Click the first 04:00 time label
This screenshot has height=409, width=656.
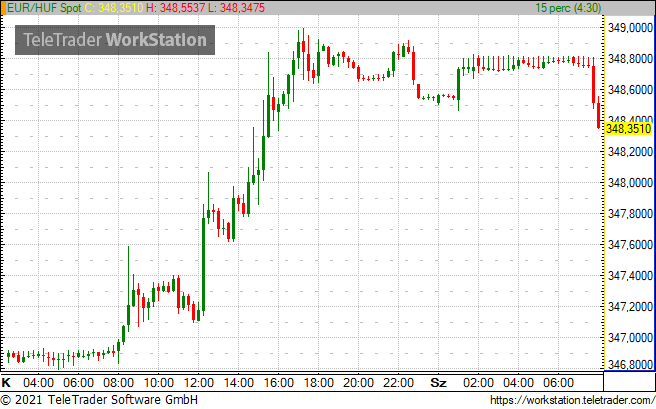[x=38, y=382]
